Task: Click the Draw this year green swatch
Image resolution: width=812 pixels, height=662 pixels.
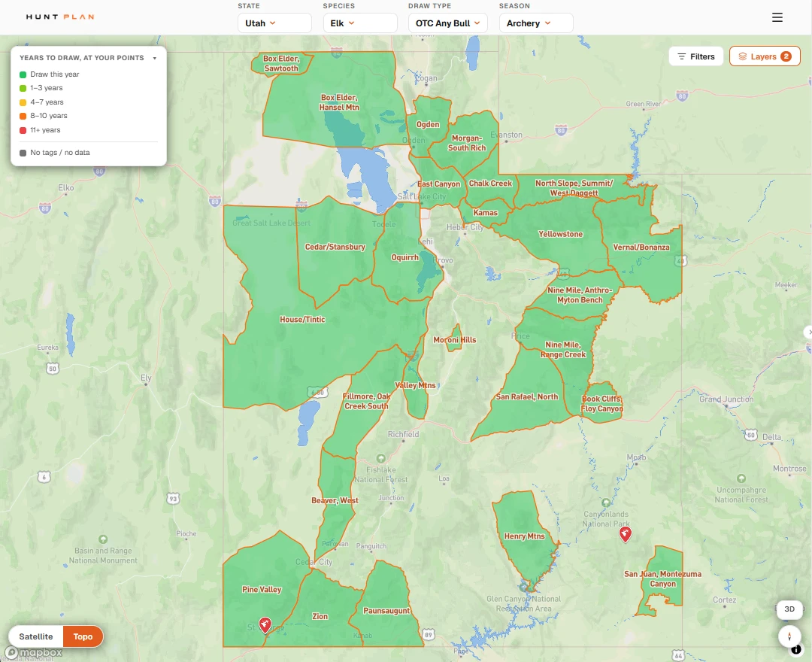Action: [x=23, y=74]
